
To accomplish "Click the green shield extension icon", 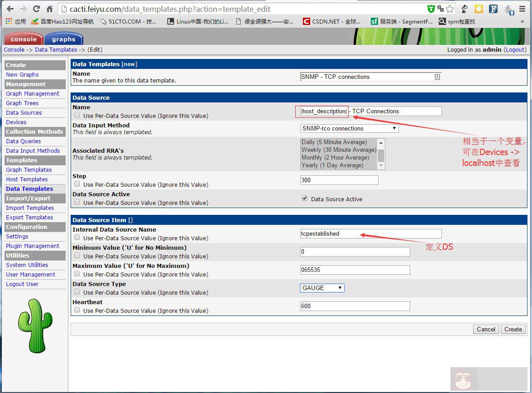I will pos(431,9).
